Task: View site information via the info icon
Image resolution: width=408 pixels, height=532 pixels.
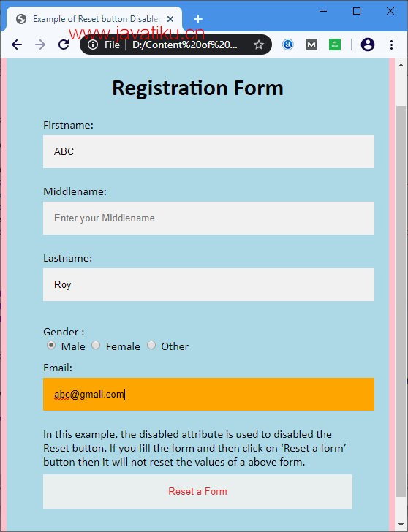Action: [x=93, y=45]
